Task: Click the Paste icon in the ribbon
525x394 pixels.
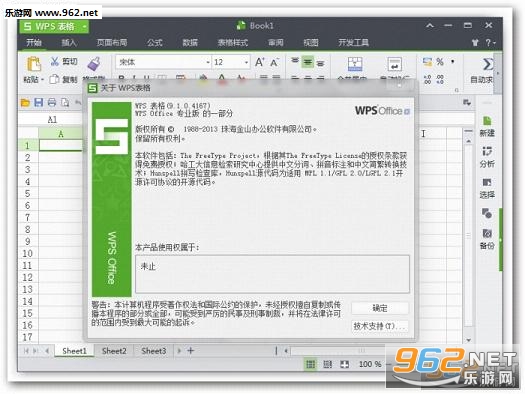Action: pos(33,64)
